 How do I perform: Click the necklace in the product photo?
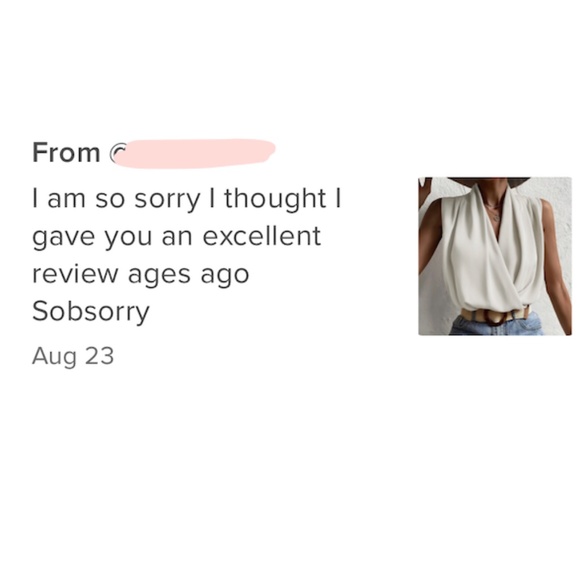tap(495, 212)
